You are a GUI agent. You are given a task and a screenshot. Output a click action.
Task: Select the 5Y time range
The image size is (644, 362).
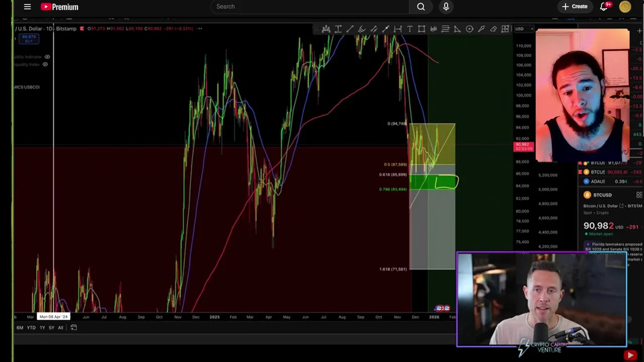51,328
